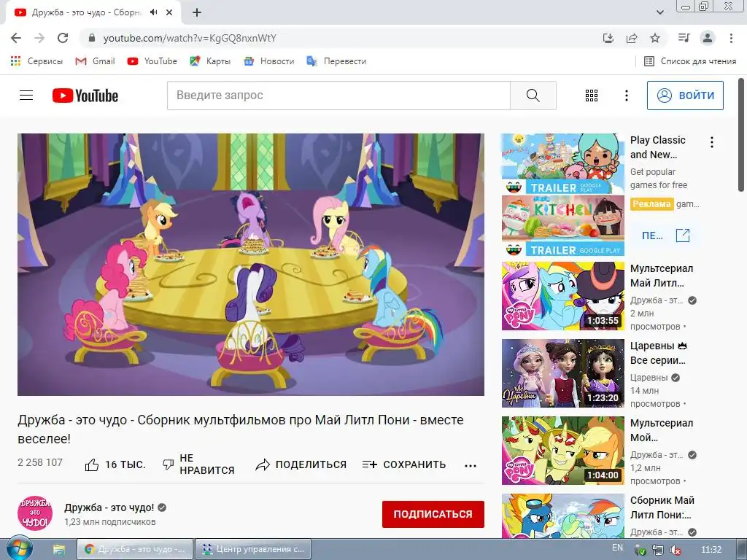Open the YouTube apps grid icon
This screenshot has width=747, height=560.
(591, 96)
